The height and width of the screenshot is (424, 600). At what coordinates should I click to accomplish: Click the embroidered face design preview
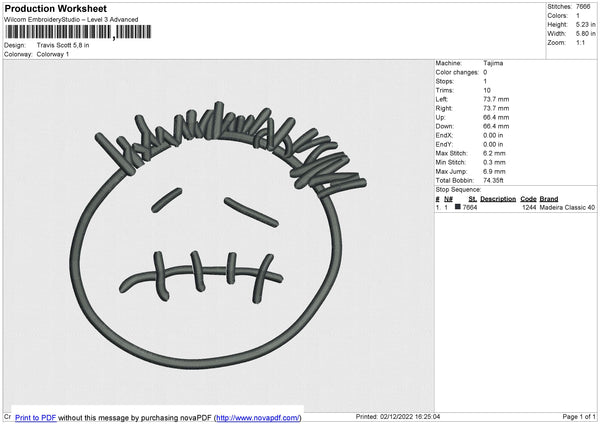coord(218,235)
